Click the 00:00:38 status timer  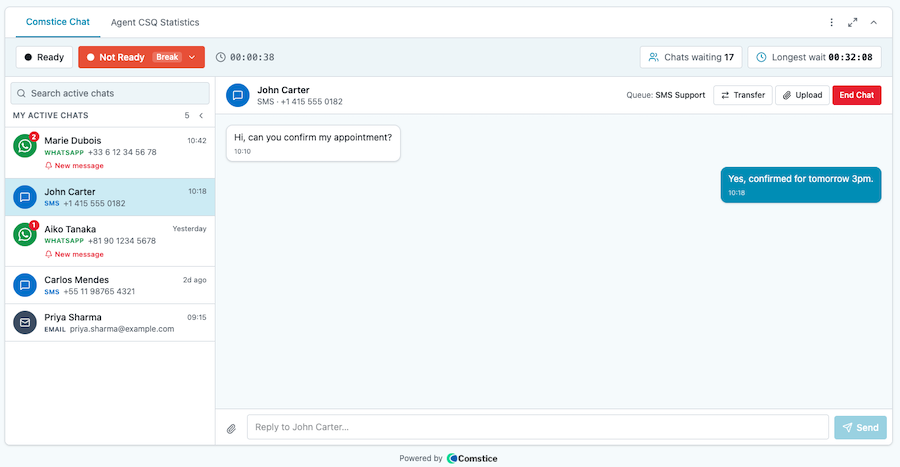tap(252, 57)
